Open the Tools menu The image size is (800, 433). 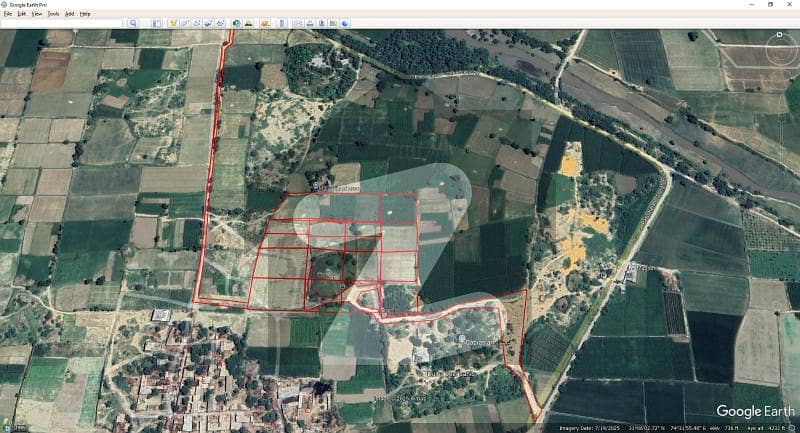pos(53,14)
